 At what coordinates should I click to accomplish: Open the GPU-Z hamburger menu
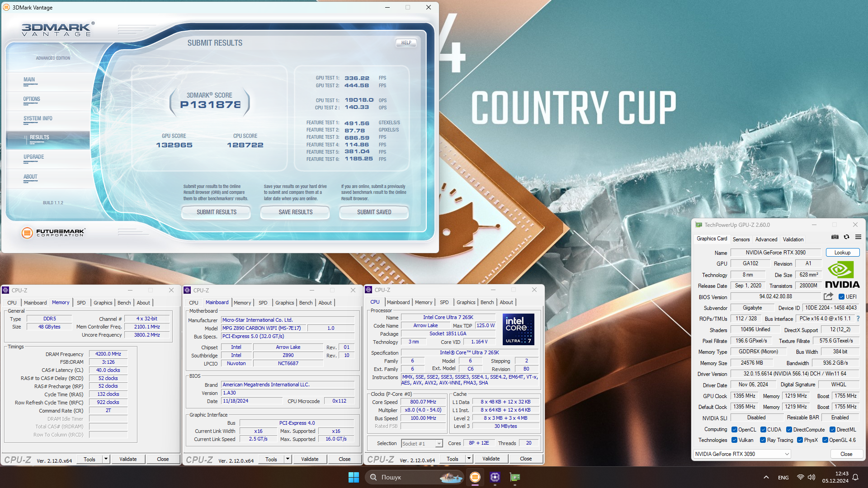tap(858, 237)
